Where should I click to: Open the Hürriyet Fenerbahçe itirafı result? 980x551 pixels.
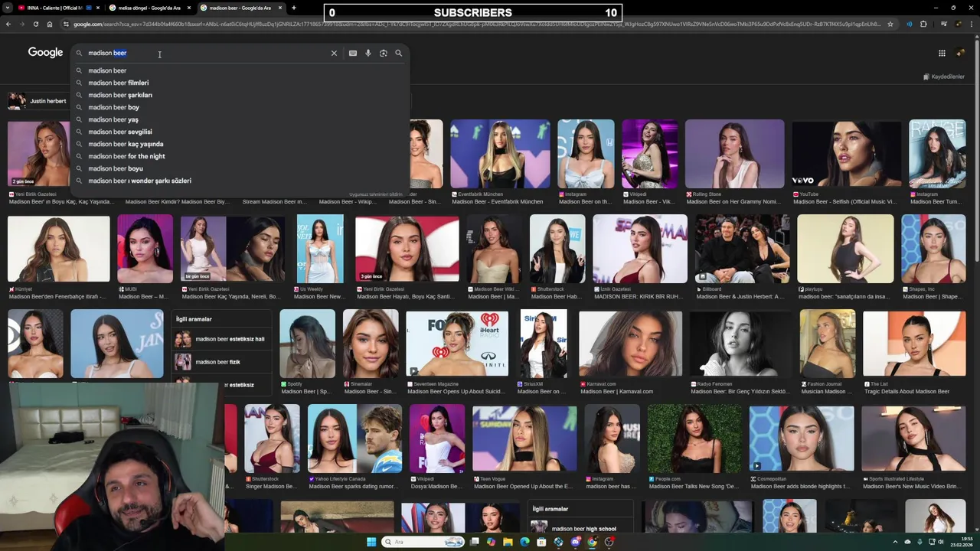click(x=58, y=249)
